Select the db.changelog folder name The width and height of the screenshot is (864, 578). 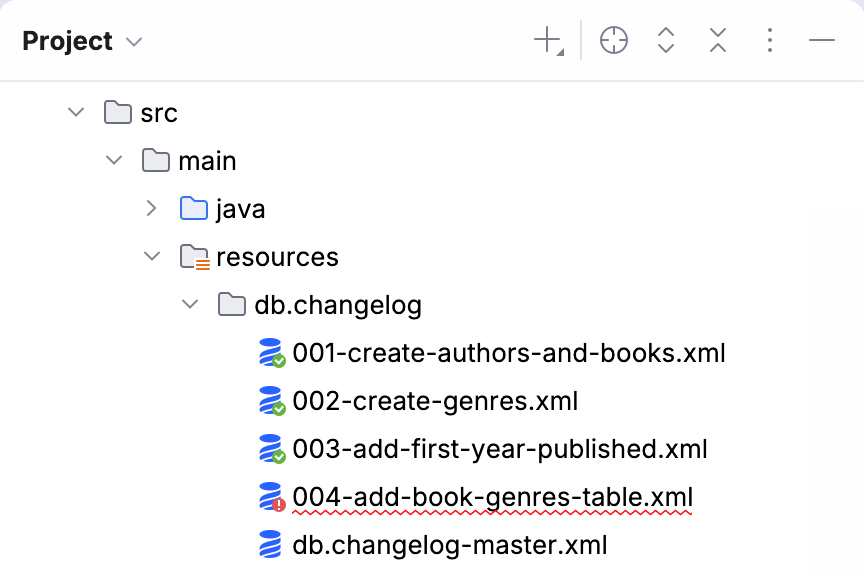[x=338, y=305]
